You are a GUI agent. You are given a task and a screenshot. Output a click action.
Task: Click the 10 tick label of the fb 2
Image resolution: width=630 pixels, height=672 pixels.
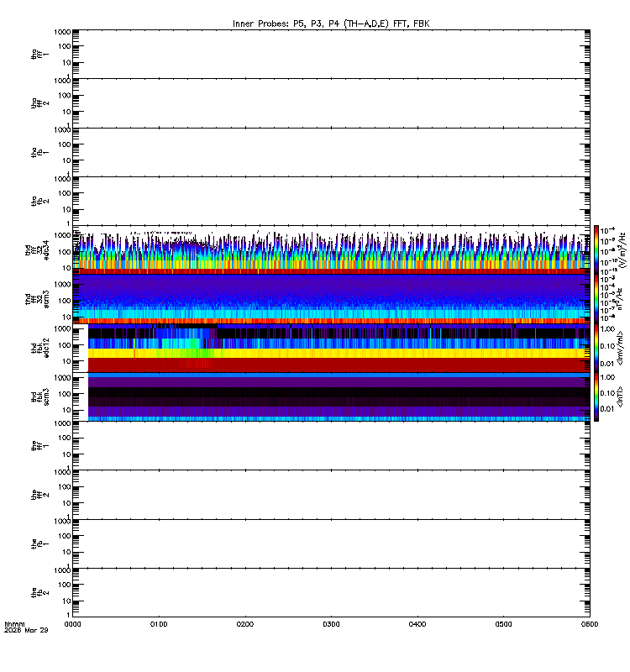[x=66, y=601]
